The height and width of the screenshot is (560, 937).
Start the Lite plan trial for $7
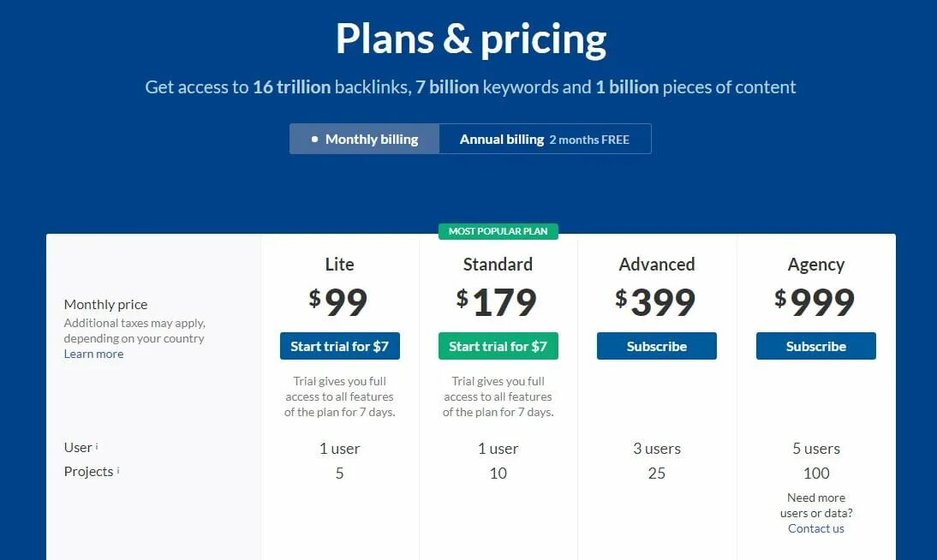pos(339,346)
